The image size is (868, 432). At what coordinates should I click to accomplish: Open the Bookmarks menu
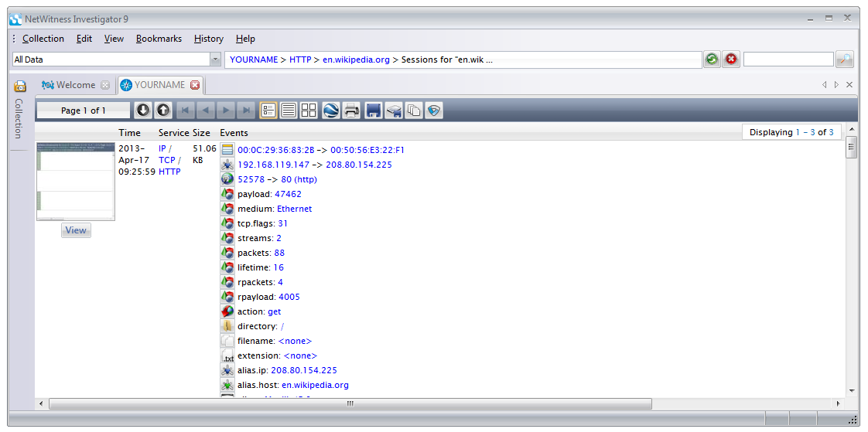click(159, 39)
